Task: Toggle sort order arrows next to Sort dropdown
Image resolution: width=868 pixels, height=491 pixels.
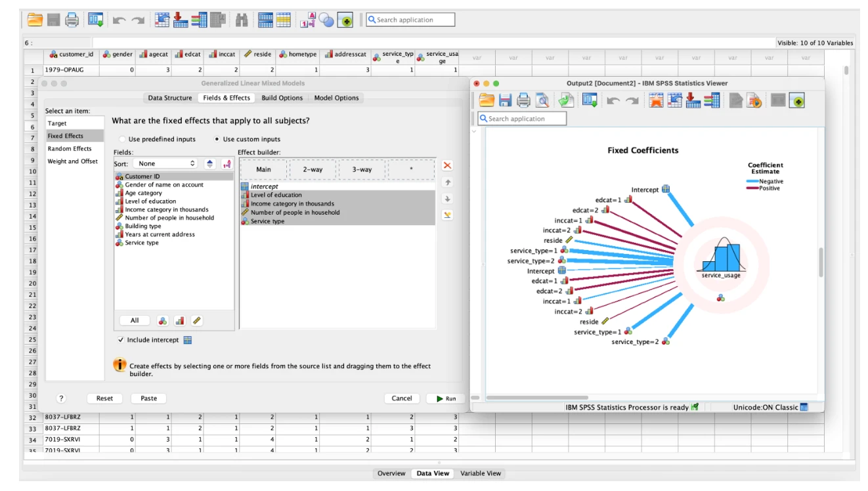Action: coord(210,163)
